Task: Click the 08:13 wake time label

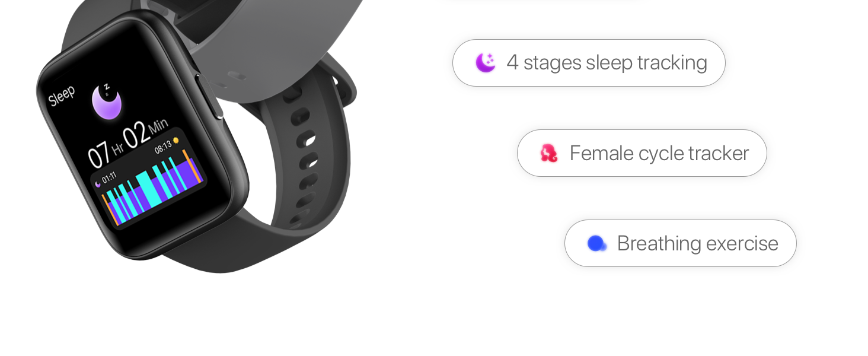Action: [163, 147]
